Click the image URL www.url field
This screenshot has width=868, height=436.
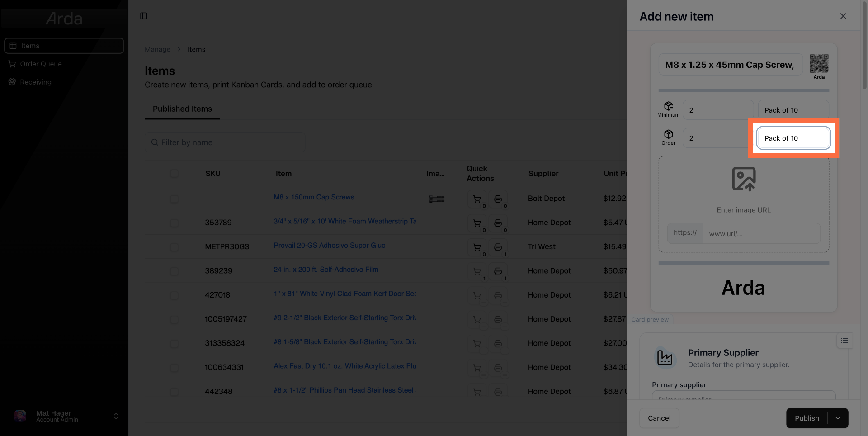(761, 234)
